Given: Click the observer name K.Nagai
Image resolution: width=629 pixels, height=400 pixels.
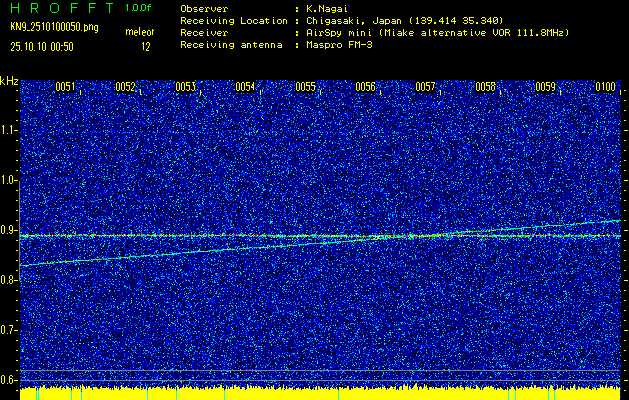Looking at the screenshot, I should [323, 8].
